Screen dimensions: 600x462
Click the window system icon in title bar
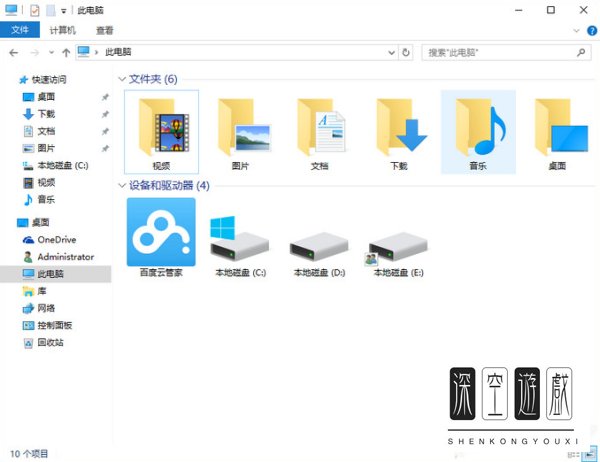tap(11, 10)
